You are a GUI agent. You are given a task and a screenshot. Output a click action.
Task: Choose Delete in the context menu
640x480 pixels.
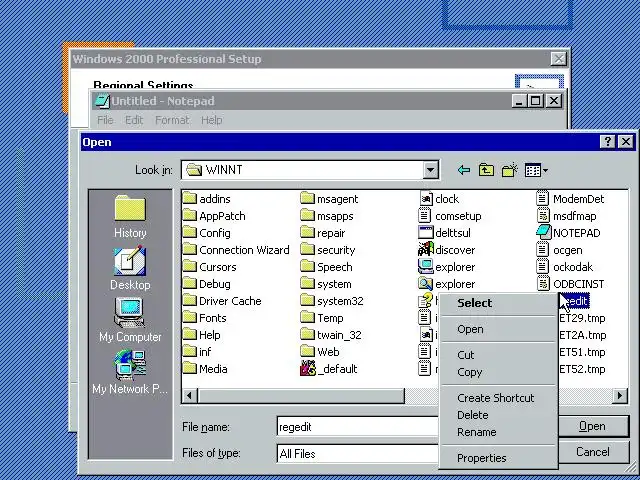(498, 415)
